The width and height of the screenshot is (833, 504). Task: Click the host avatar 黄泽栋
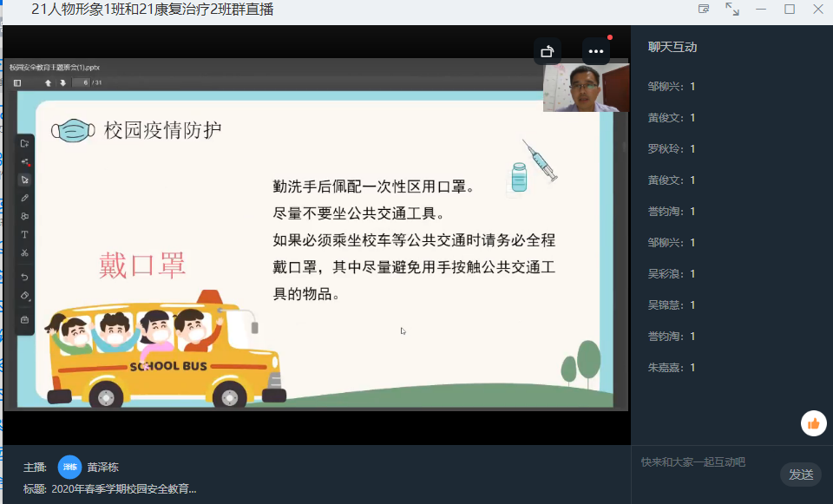[69, 466]
